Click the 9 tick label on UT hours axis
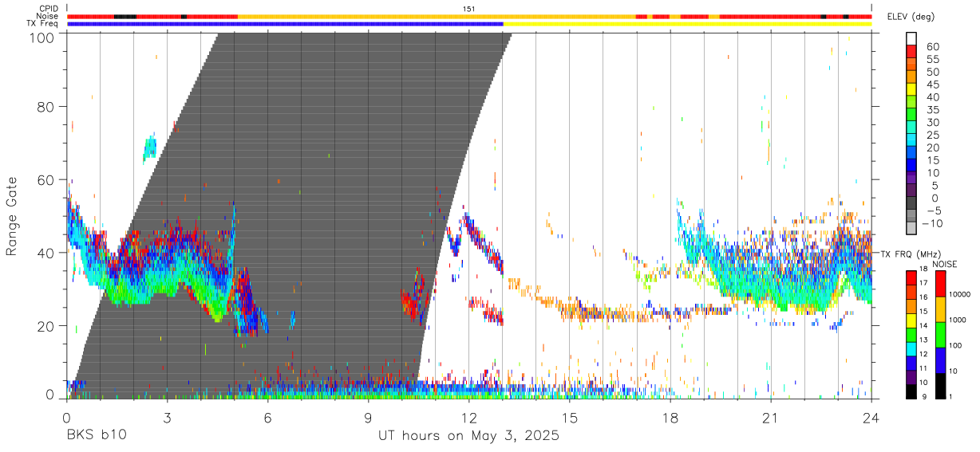The image size is (980, 452). tap(369, 418)
